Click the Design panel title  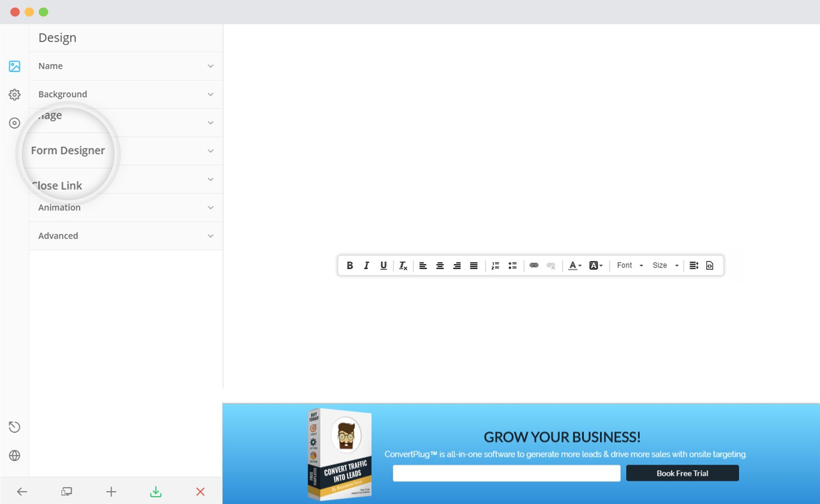pyautogui.click(x=57, y=38)
